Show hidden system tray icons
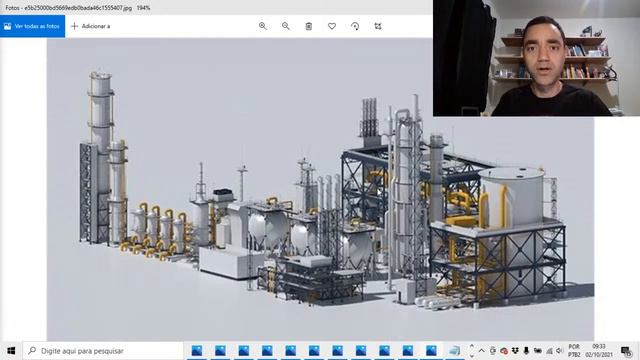The height and width of the screenshot is (360, 640). click(482, 351)
